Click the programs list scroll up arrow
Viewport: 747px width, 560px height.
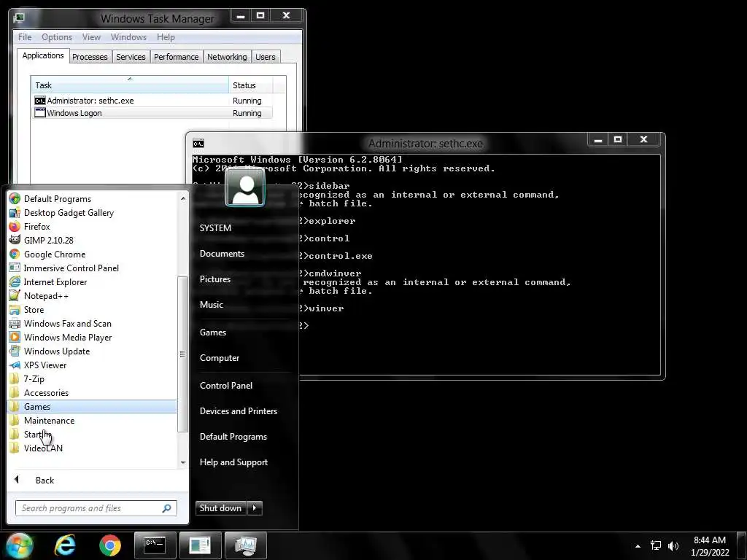click(x=183, y=198)
